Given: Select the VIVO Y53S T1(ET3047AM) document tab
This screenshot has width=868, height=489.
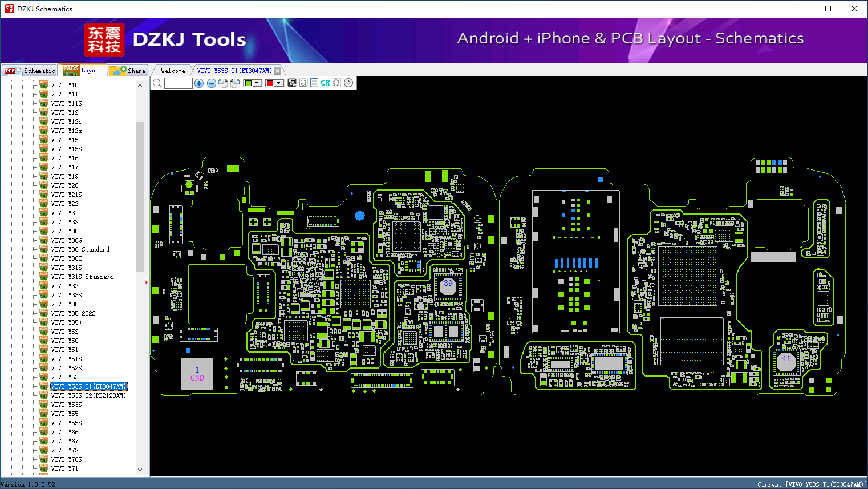Looking at the screenshot, I should 234,71.
